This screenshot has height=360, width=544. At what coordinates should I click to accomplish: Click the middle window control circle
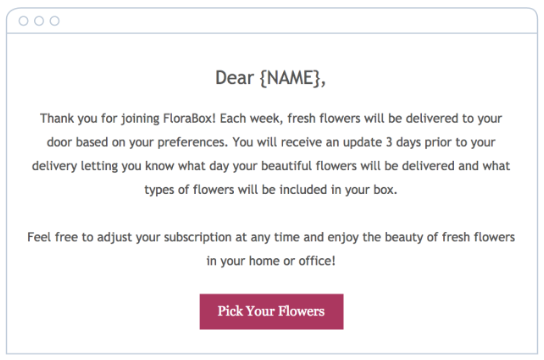click(x=39, y=21)
